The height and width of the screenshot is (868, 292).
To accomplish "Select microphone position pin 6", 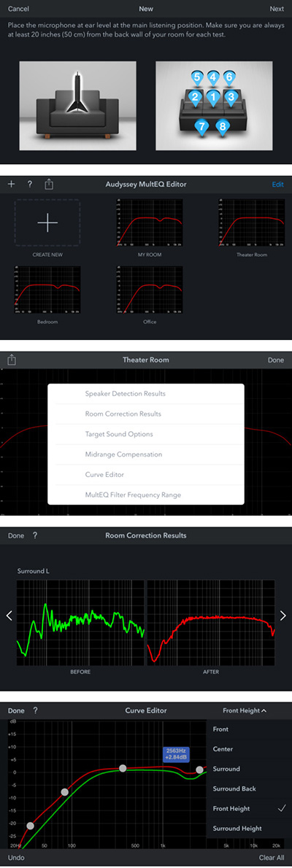I will [228, 77].
